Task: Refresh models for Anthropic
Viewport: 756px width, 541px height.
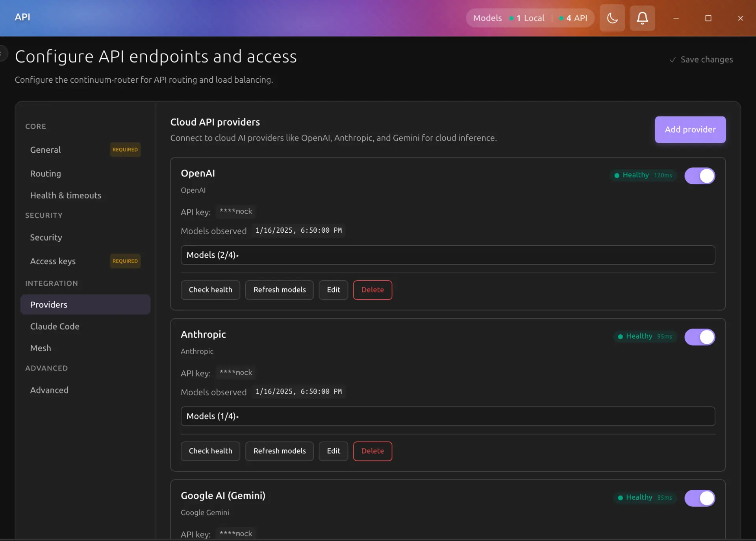Action: coord(280,451)
